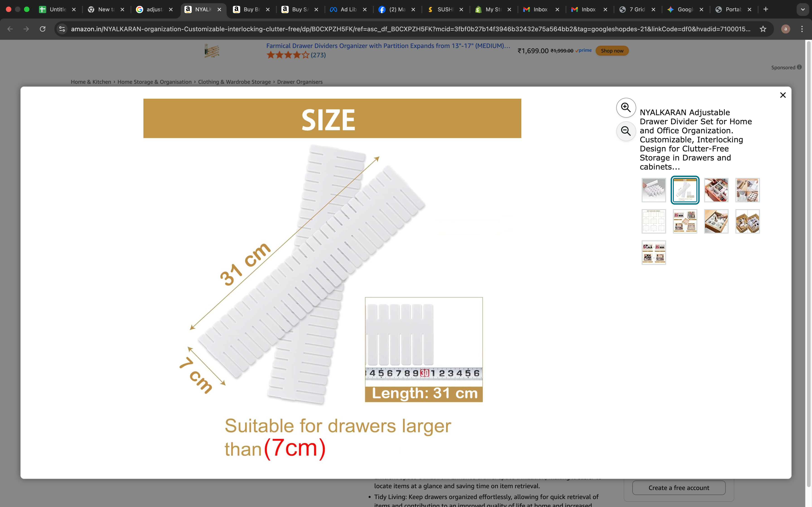
Task: Open a new browser tab
Action: (766, 9)
